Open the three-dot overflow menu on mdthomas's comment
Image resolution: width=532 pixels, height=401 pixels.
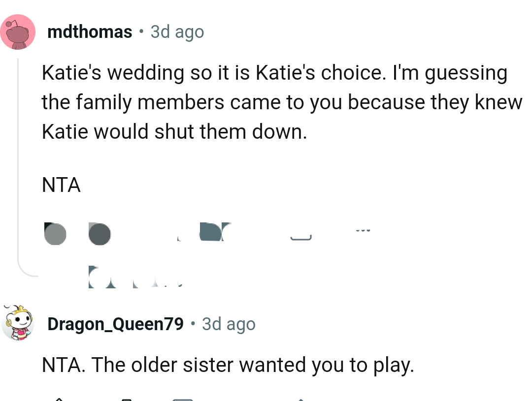point(362,230)
